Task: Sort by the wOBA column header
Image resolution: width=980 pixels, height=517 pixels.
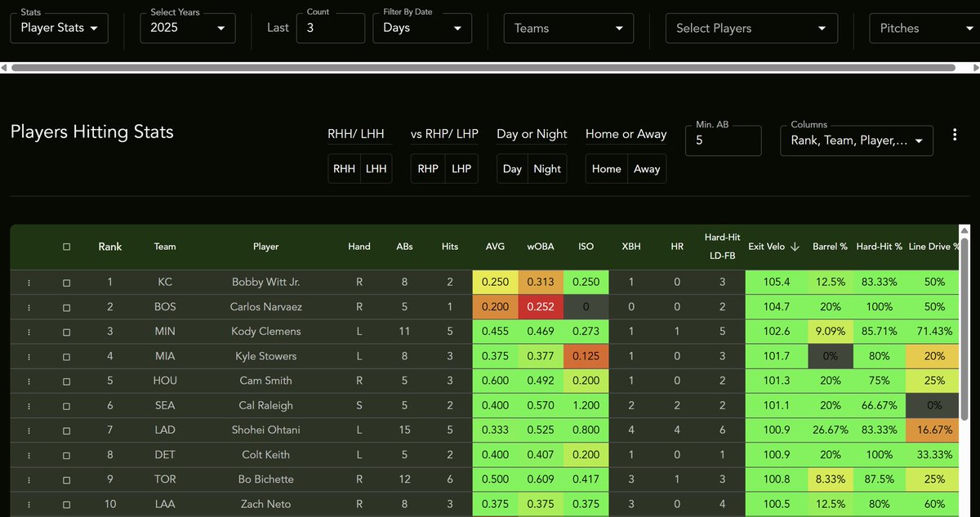Action: tap(541, 247)
